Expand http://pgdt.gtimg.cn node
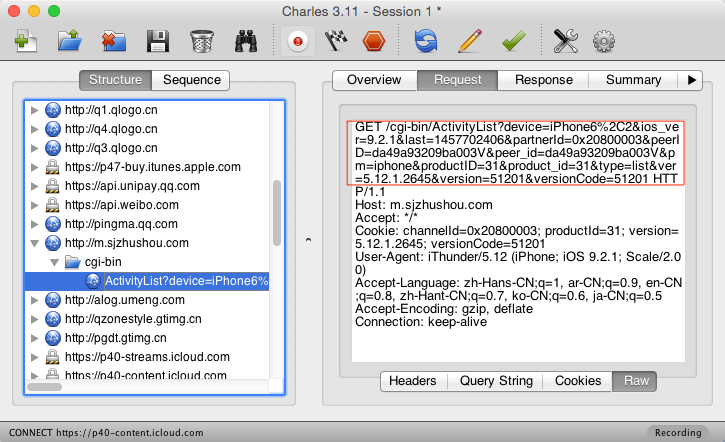Image resolution: width=725 pixels, height=442 pixels. 34,338
